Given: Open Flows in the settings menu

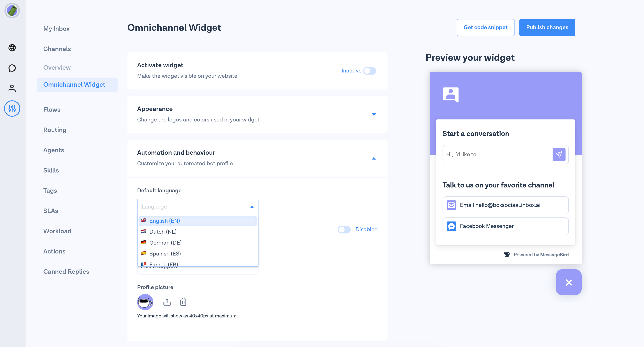Looking at the screenshot, I should pos(52,110).
